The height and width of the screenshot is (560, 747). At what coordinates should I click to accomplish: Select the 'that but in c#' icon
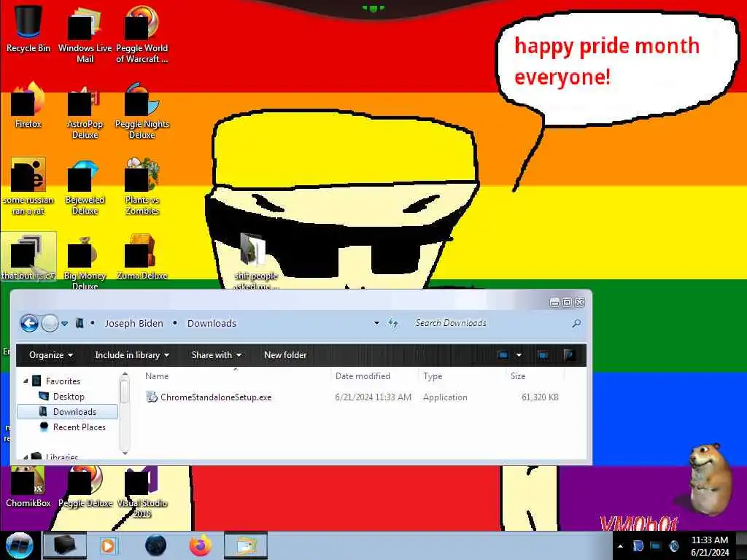(x=28, y=257)
